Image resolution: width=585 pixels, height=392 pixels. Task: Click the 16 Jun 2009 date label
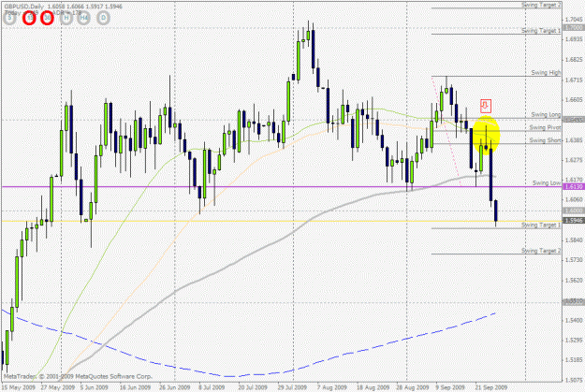pyautogui.click(x=135, y=387)
